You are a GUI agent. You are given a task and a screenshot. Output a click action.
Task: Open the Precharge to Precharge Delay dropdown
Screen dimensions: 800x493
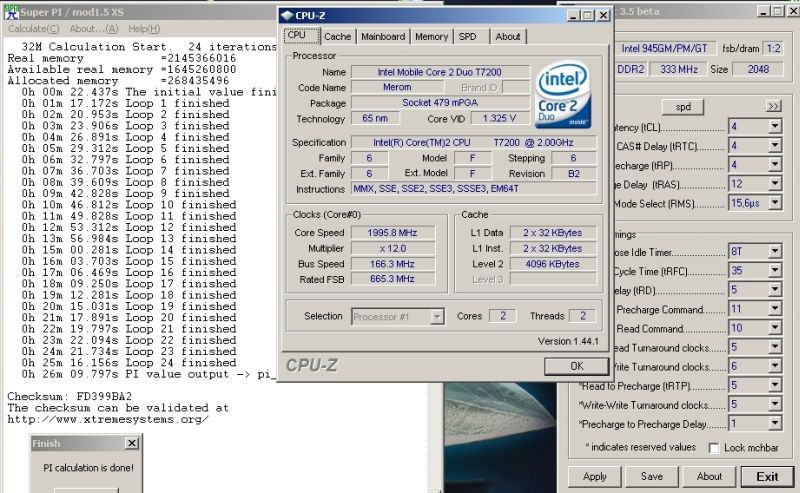pyautogui.click(x=774, y=423)
